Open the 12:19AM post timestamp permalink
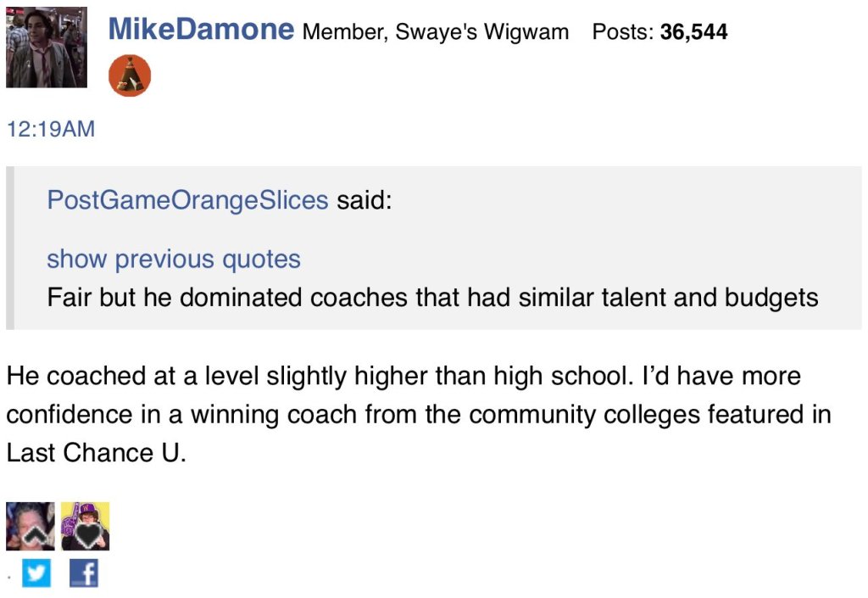Viewport: 868px width, 598px height. [x=50, y=130]
